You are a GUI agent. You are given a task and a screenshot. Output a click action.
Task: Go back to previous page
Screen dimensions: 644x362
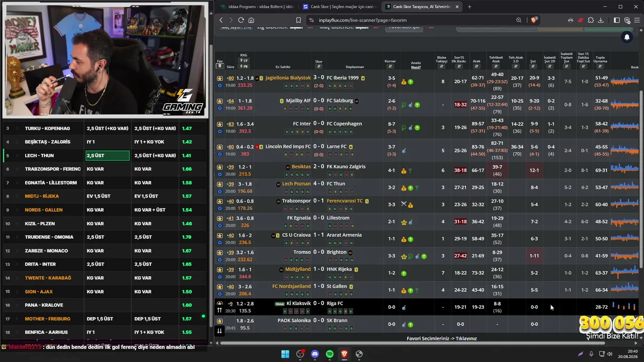pos(221,20)
